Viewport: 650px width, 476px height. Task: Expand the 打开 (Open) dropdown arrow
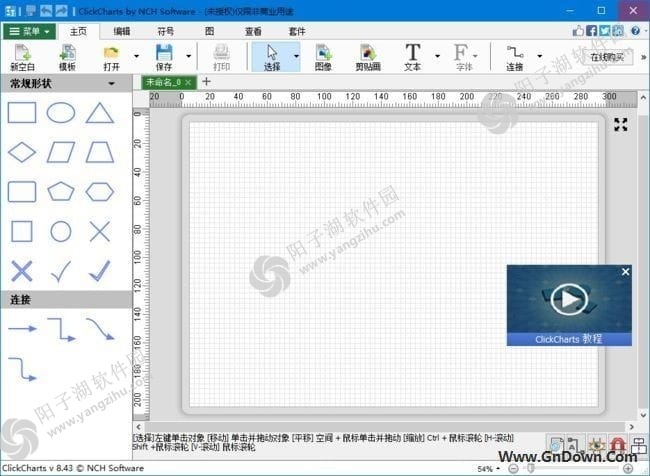point(136,56)
